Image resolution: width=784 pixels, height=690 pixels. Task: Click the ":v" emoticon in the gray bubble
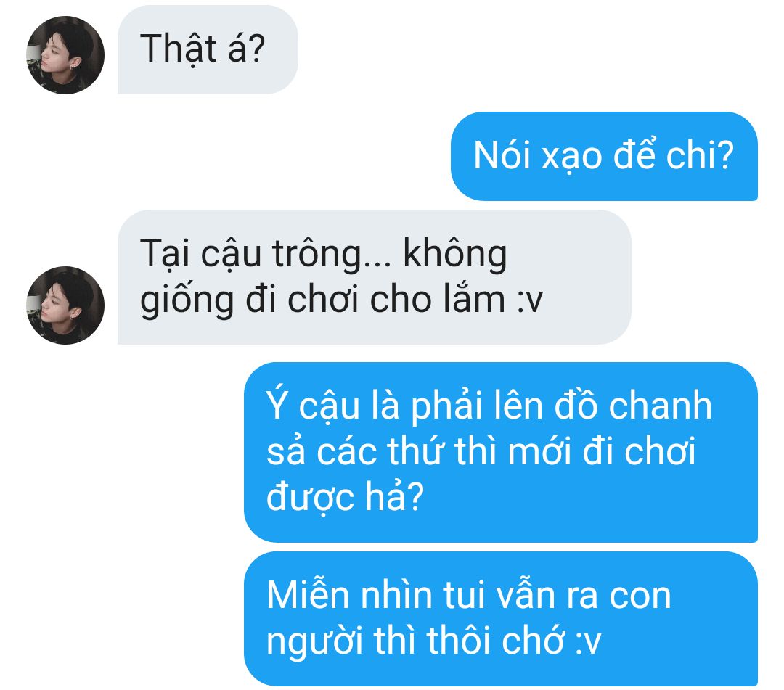[529, 301]
